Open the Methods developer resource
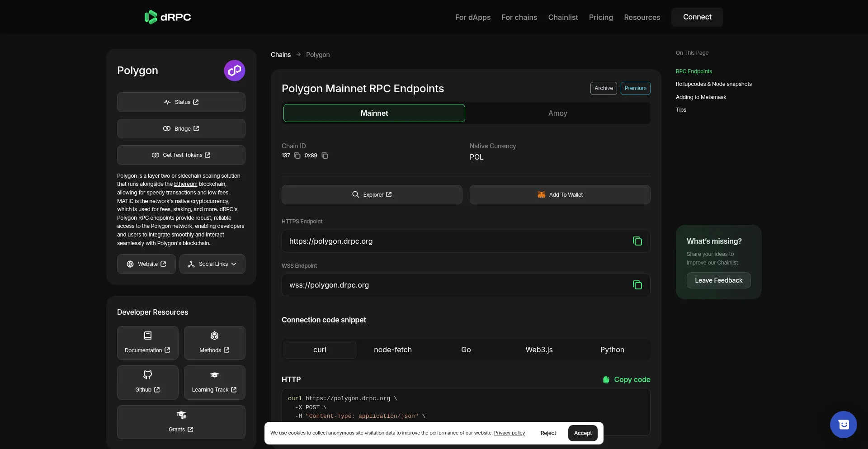 [x=215, y=343]
